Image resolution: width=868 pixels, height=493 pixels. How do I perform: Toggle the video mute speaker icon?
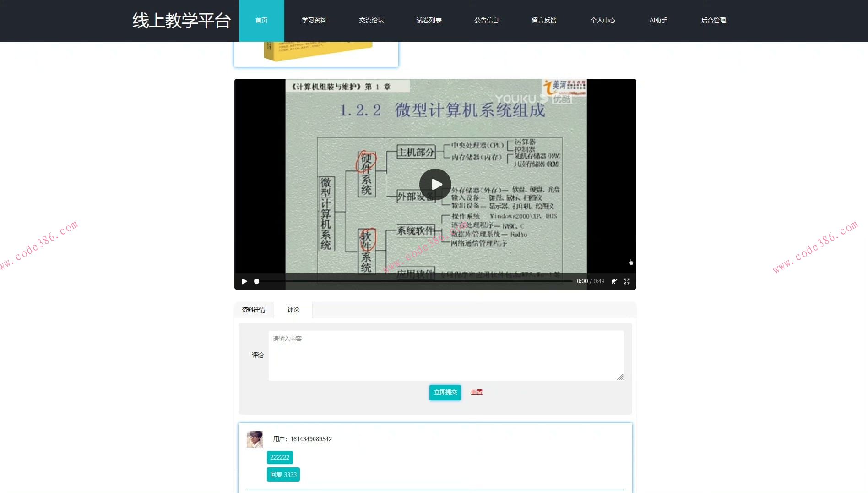[x=614, y=281]
